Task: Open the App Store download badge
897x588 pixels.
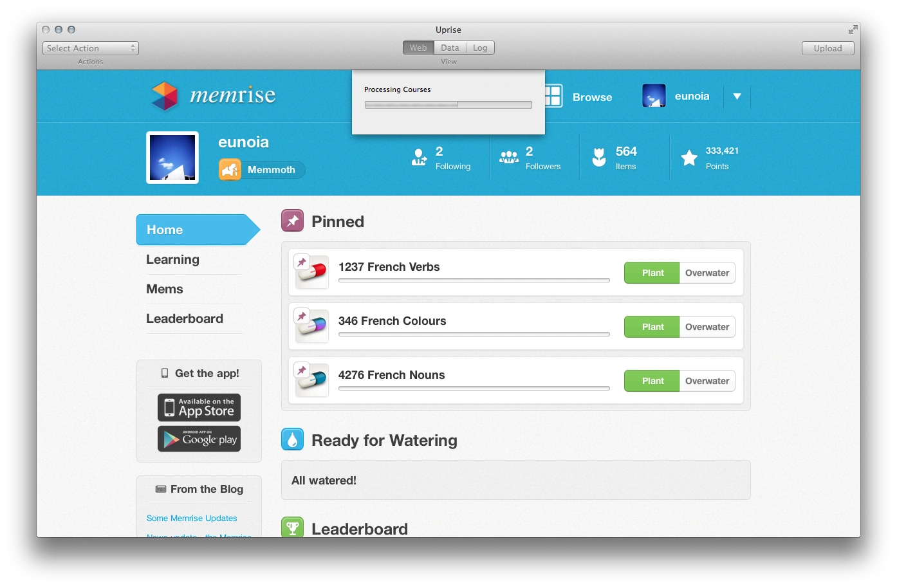Action: click(199, 407)
